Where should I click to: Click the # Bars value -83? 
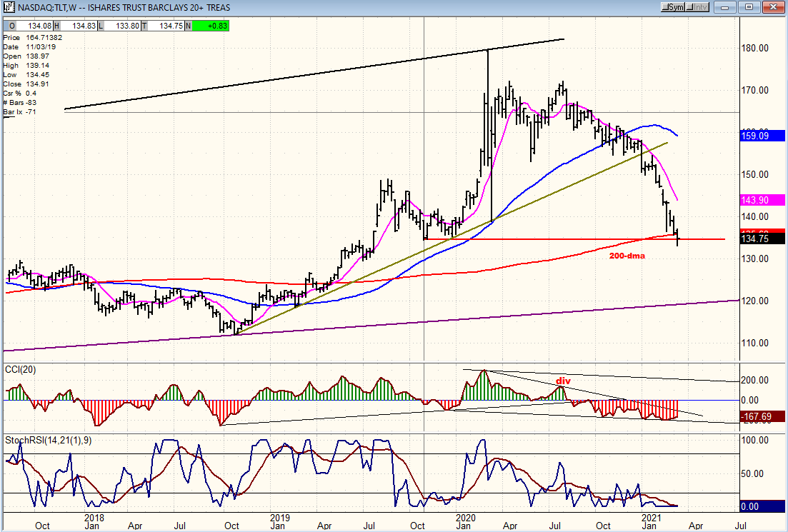31,103
